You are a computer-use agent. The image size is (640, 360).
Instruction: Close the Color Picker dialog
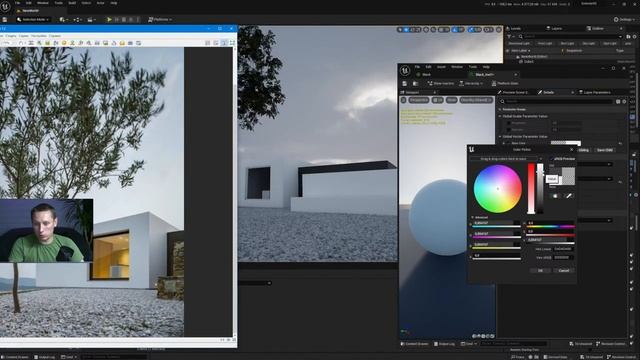coord(571,150)
